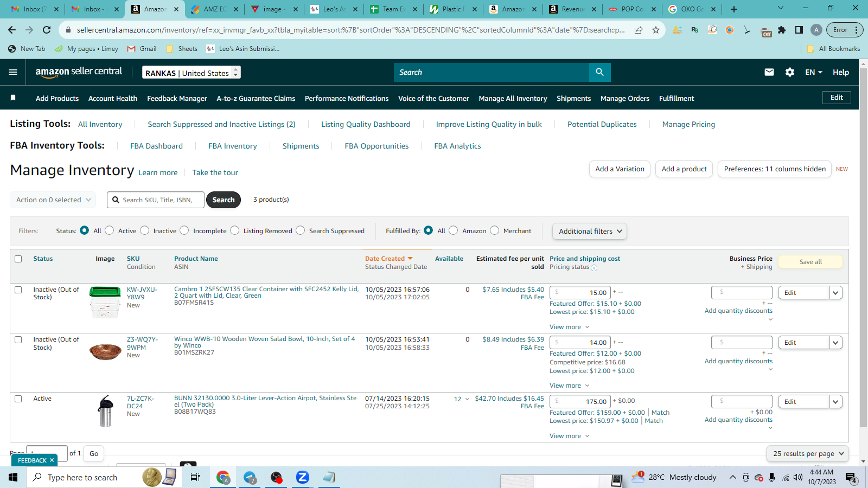868x488 pixels.
Task: Open the RANKAS United States marketplace selector
Action: pos(192,72)
